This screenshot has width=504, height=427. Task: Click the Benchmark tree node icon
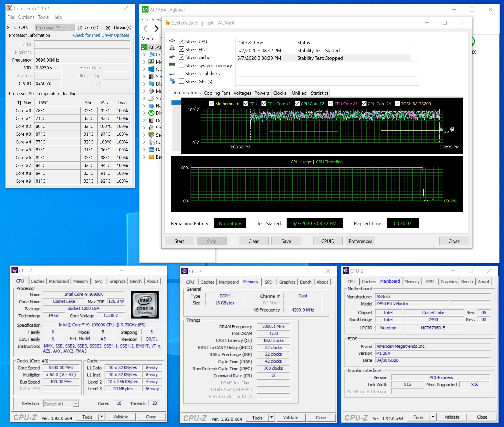point(151,157)
